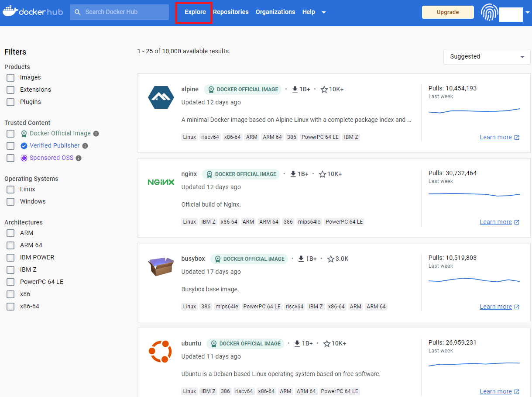Viewport: 532px width, 397px height.
Task: Click the info icon beside Verified Publisher
Action: (85, 146)
